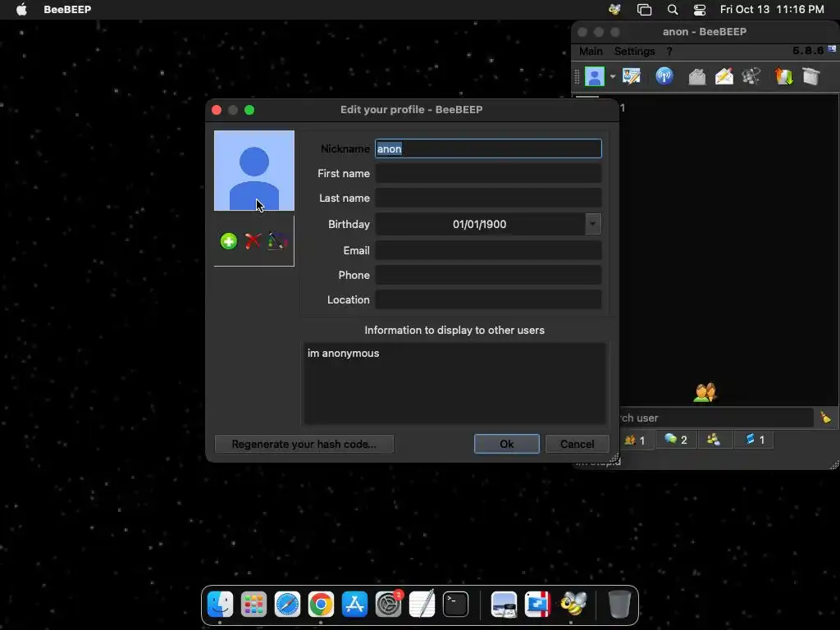
Task: Click the Nickname field containing anon
Action: coord(488,149)
